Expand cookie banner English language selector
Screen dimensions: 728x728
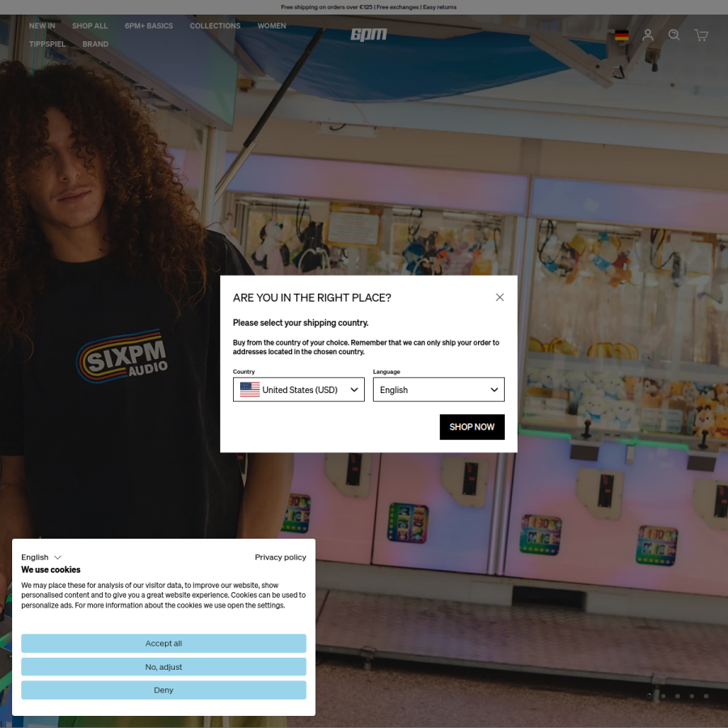(41, 557)
